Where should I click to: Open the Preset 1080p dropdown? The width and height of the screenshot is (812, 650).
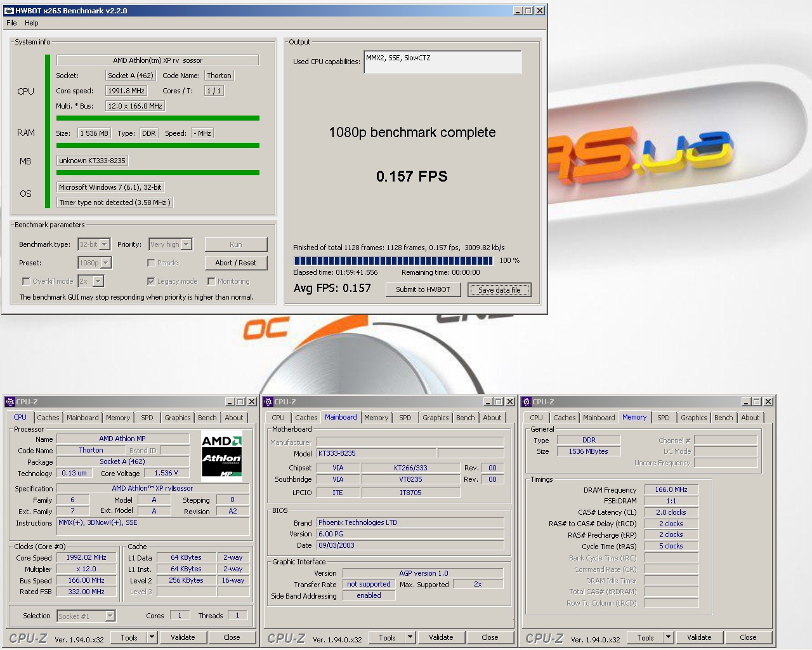click(x=106, y=263)
